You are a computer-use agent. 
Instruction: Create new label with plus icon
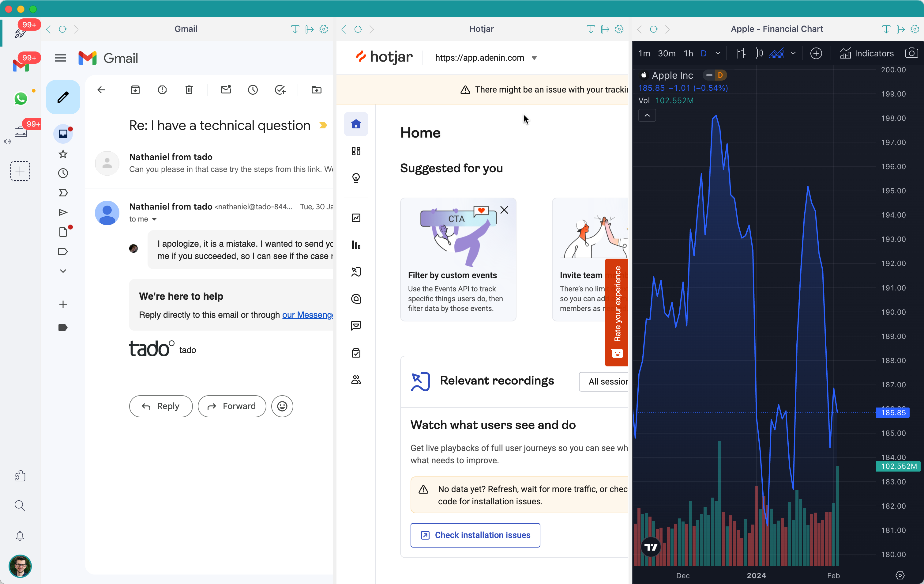click(63, 305)
